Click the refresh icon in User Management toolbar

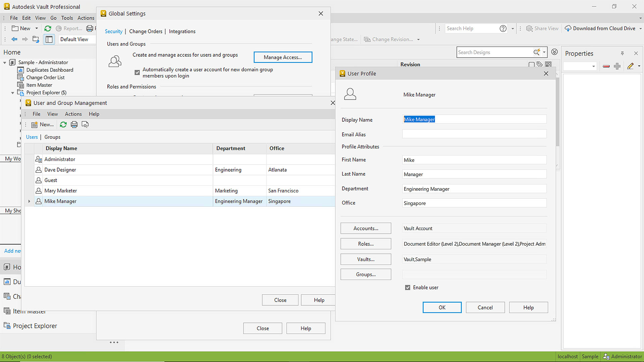pos(63,125)
